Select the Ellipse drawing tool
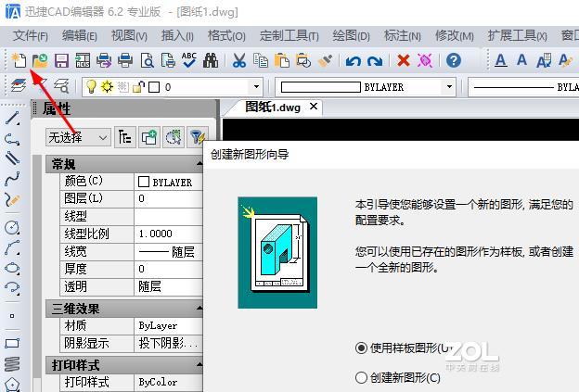The height and width of the screenshot is (392, 579). (12, 268)
